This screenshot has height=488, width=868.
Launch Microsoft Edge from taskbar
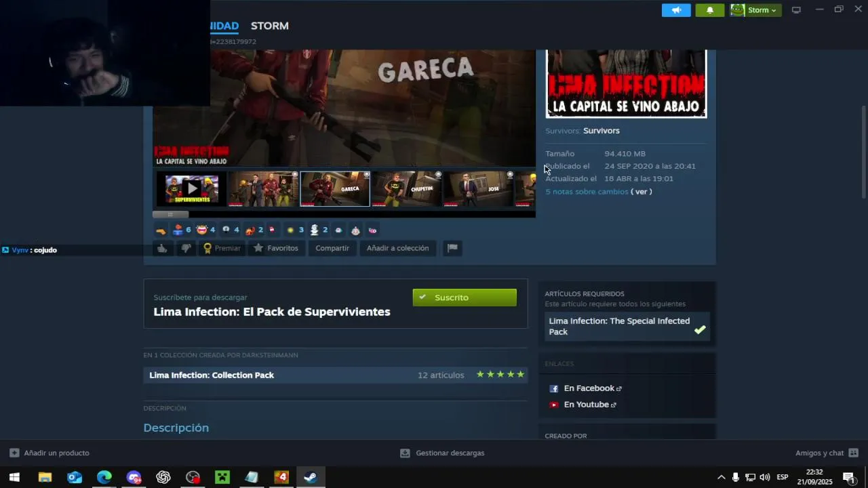pyautogui.click(x=104, y=477)
